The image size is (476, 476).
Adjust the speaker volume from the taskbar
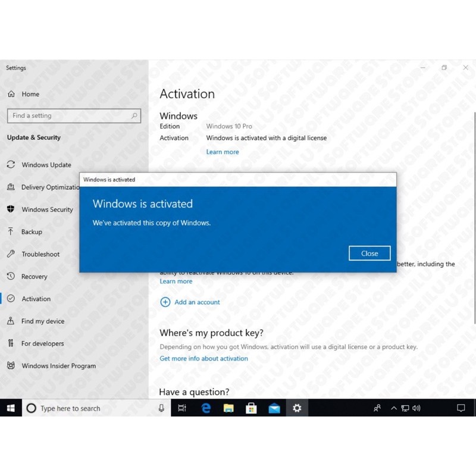(416, 408)
